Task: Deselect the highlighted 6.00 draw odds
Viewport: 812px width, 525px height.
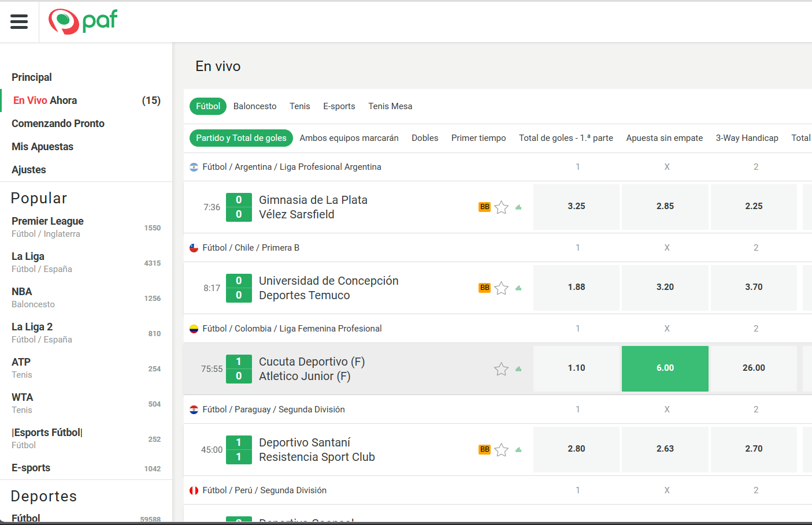Action: click(x=665, y=368)
